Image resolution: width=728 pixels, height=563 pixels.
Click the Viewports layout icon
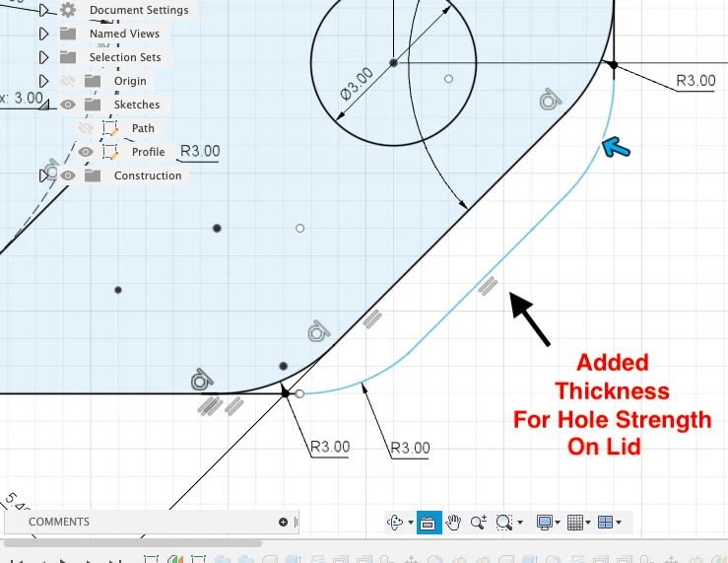605,523
